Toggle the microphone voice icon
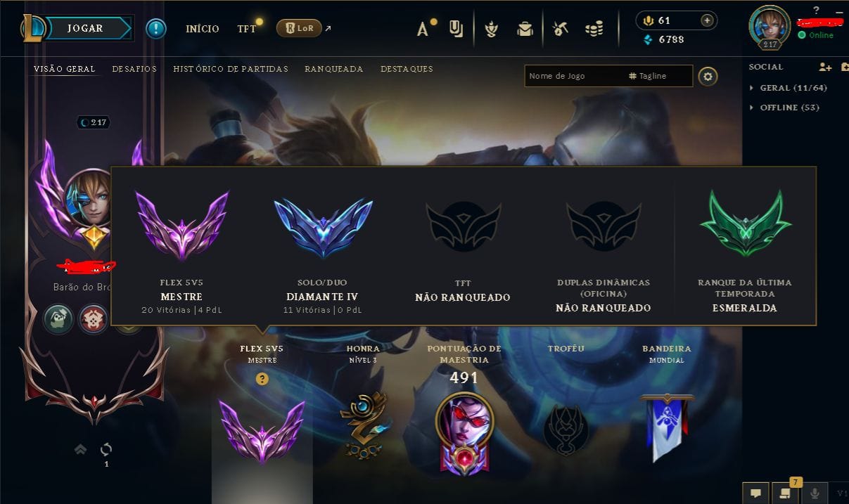Image resolution: width=849 pixels, height=504 pixels. pyautogui.click(x=816, y=493)
